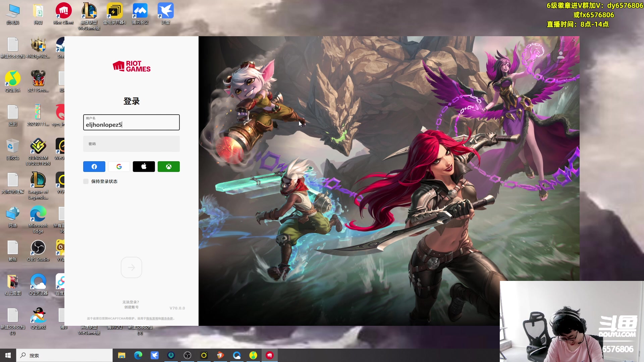Screen dimensions: 644x362
Task: Sign in with the Facebook button
Action: 94,167
